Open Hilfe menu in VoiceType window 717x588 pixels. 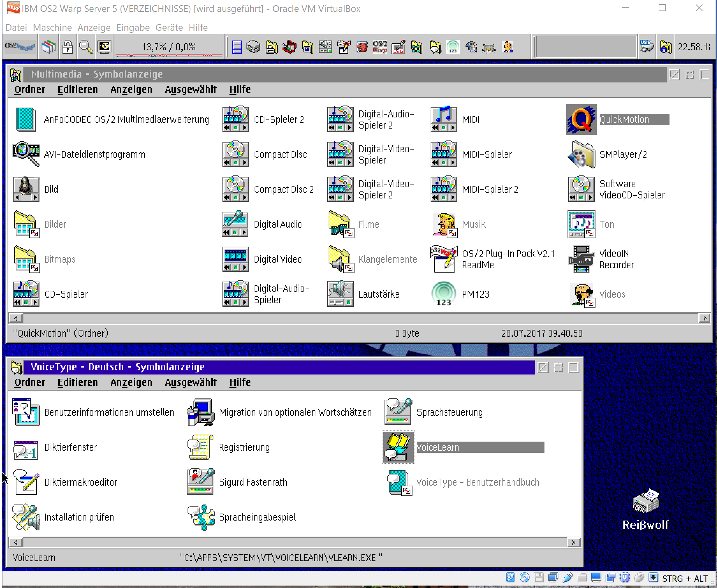240,382
